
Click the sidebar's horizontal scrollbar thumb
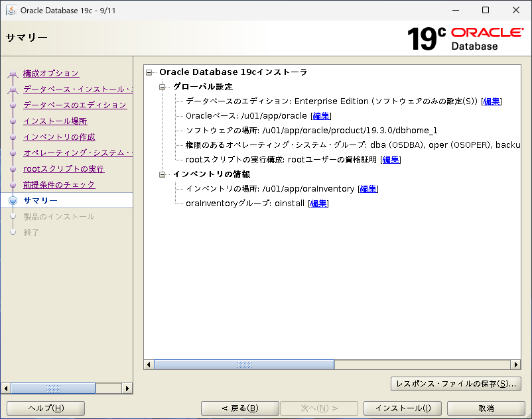pyautogui.click(x=53, y=388)
